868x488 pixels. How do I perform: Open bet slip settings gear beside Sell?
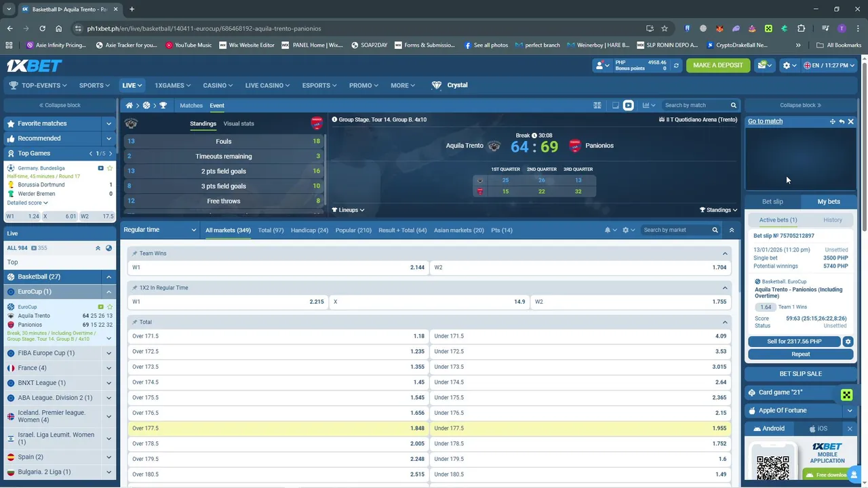point(848,342)
